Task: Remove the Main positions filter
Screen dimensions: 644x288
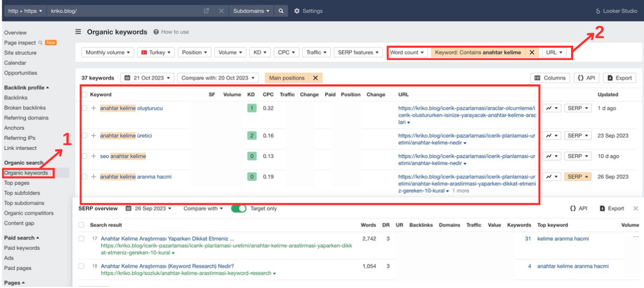Action: coord(316,78)
